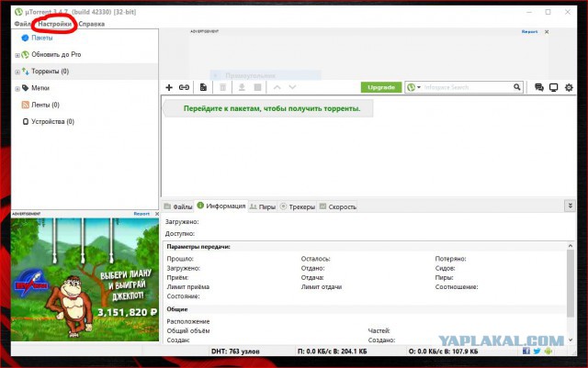Select Пакеты in the sidebar
Image resolution: width=588 pixels, height=368 pixels.
point(41,38)
